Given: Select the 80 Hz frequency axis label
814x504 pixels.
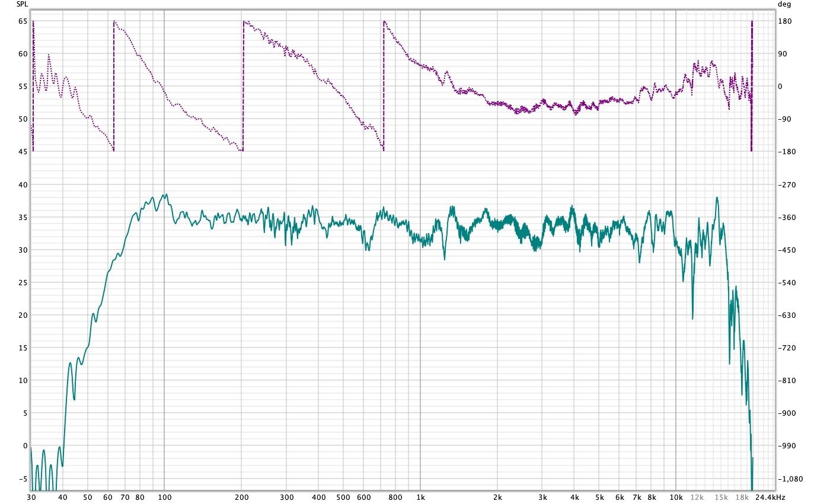Looking at the screenshot, I should coord(140,497).
